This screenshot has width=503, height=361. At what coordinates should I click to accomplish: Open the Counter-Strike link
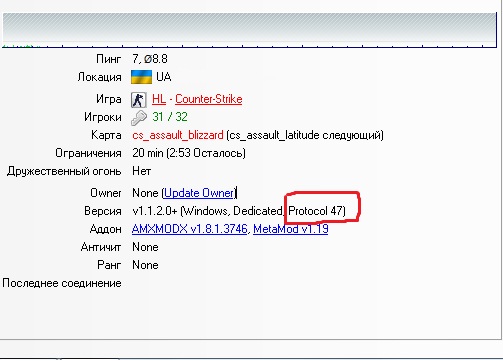(x=209, y=99)
